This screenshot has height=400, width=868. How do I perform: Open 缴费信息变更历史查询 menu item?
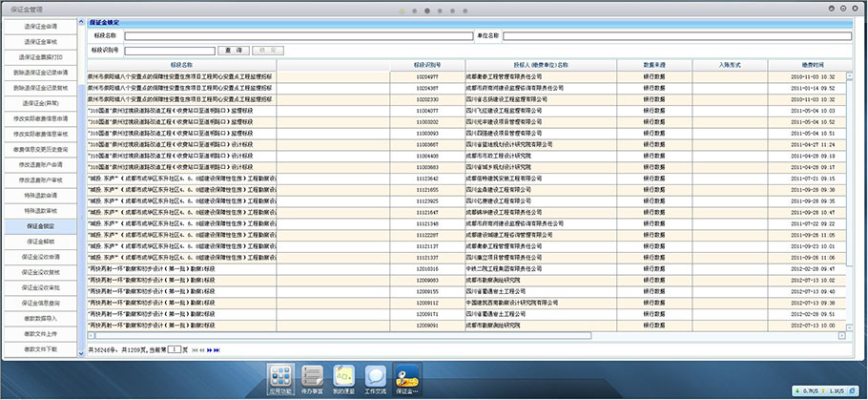tap(40, 149)
